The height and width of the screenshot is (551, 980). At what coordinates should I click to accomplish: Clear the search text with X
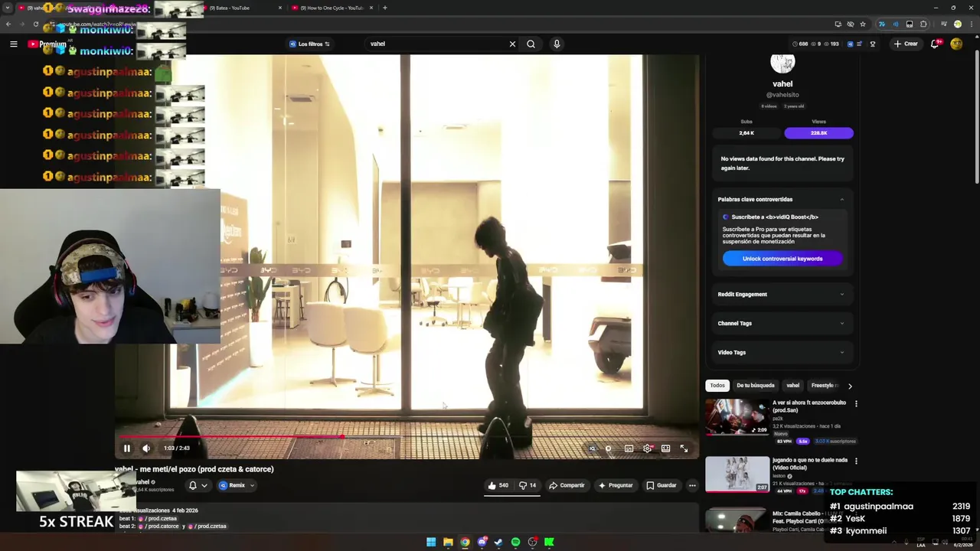512,44
